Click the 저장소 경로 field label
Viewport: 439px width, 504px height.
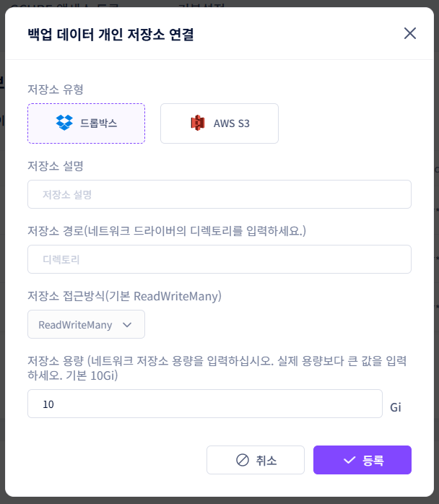(167, 231)
